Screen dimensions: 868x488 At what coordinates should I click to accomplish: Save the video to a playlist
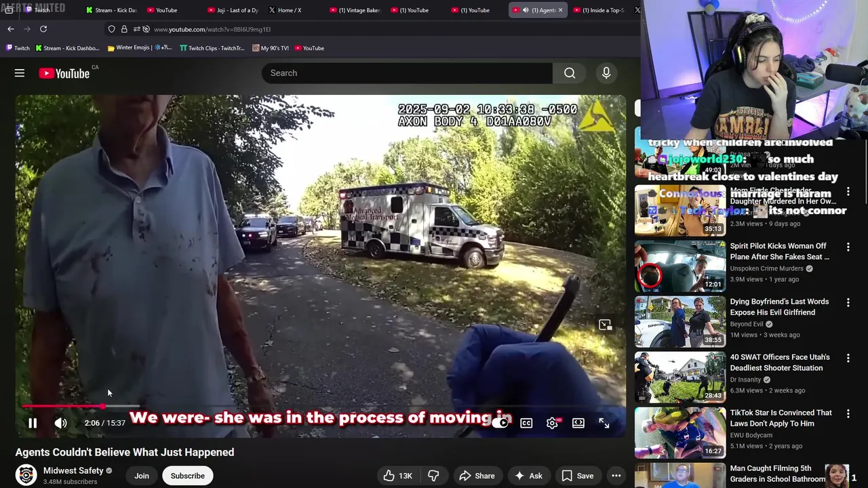click(578, 476)
